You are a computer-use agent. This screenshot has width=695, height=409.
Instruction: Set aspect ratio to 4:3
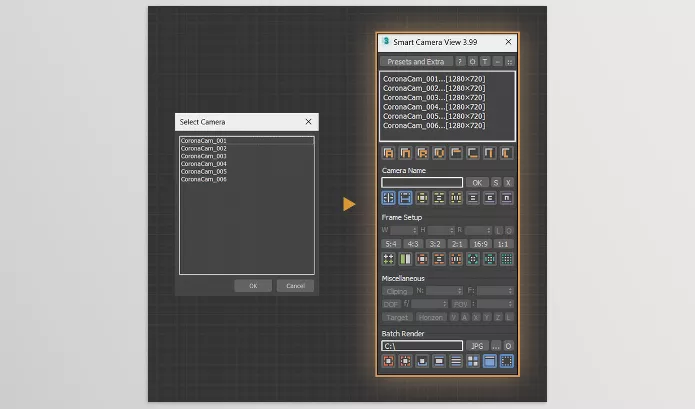coord(413,244)
